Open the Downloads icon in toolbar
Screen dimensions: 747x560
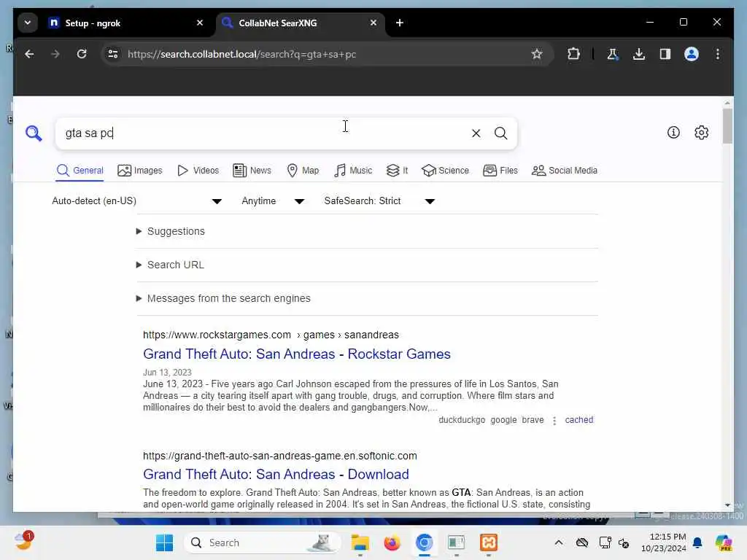pos(639,54)
